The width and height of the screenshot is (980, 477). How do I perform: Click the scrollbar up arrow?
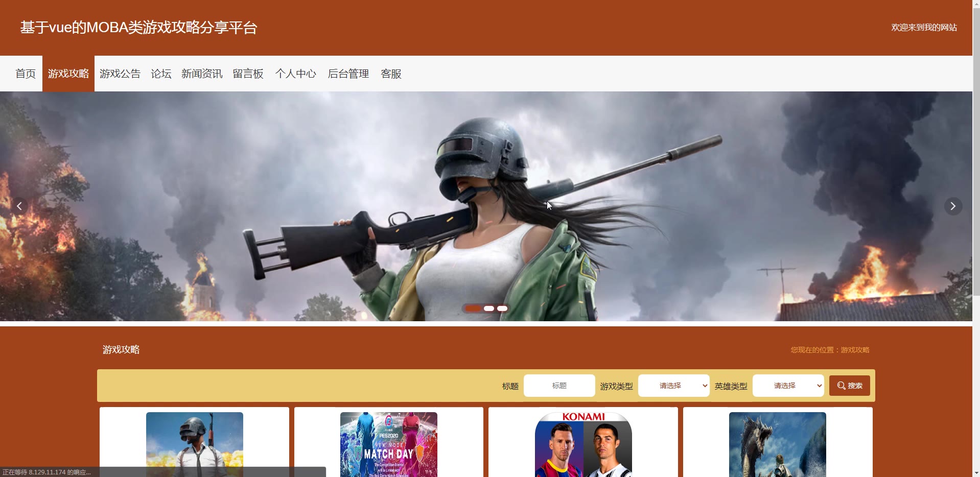pyautogui.click(x=976, y=4)
